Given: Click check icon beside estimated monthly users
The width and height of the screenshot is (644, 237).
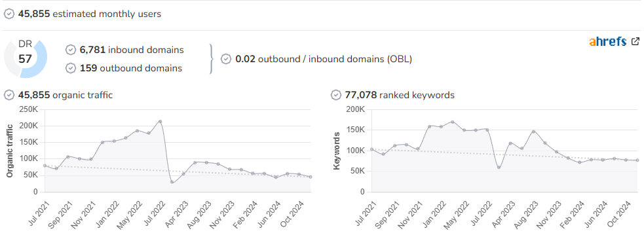Looking at the screenshot, I should pyautogui.click(x=9, y=14).
